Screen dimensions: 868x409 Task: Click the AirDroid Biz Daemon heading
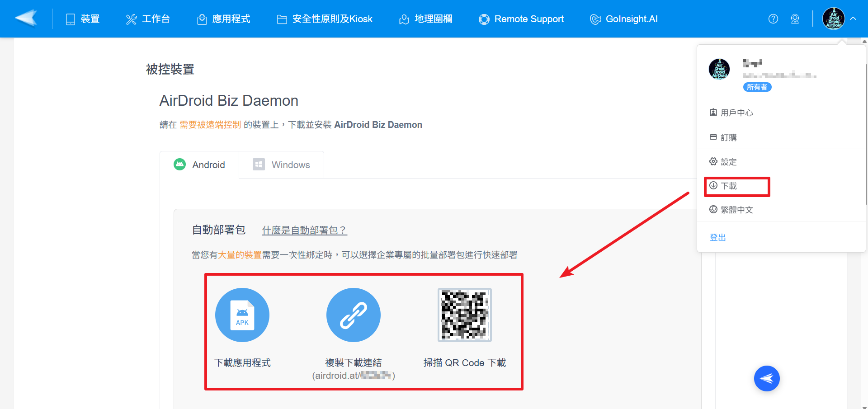(229, 100)
